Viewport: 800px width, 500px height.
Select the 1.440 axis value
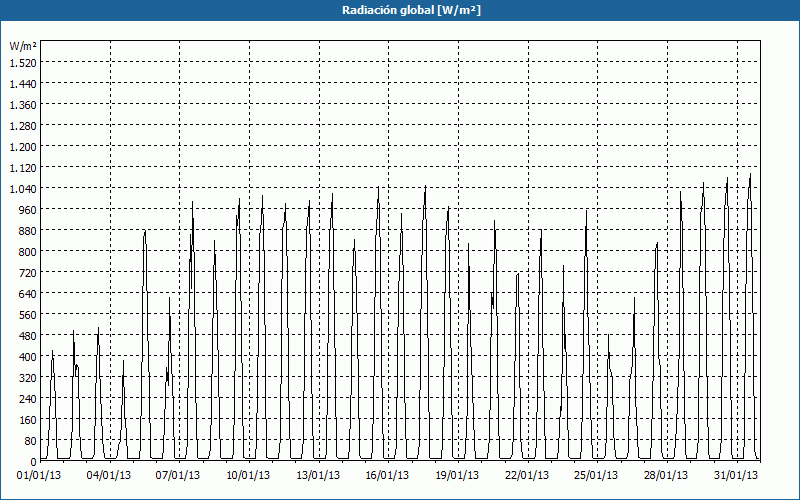click(x=23, y=84)
